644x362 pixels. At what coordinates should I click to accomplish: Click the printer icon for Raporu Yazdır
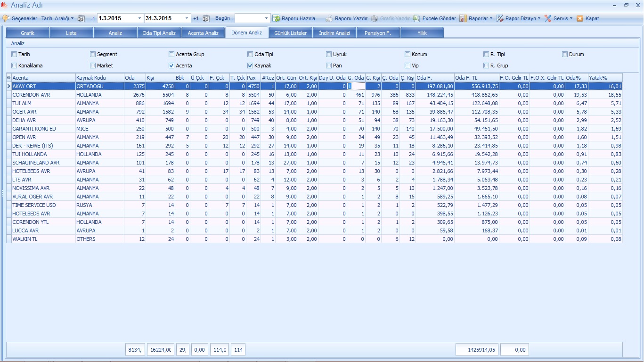tap(329, 18)
